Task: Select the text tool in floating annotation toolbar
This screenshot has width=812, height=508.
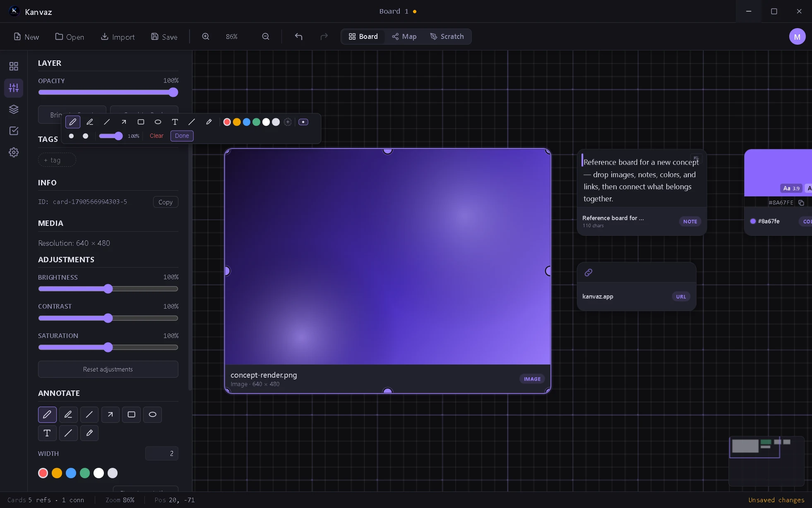Action: click(175, 122)
